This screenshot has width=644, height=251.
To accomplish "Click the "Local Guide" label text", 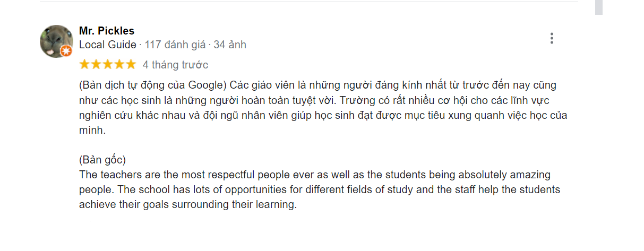I will tap(107, 45).
